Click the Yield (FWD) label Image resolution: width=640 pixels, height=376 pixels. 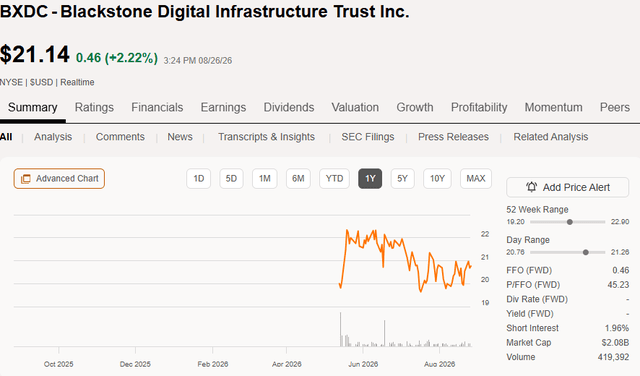click(530, 314)
